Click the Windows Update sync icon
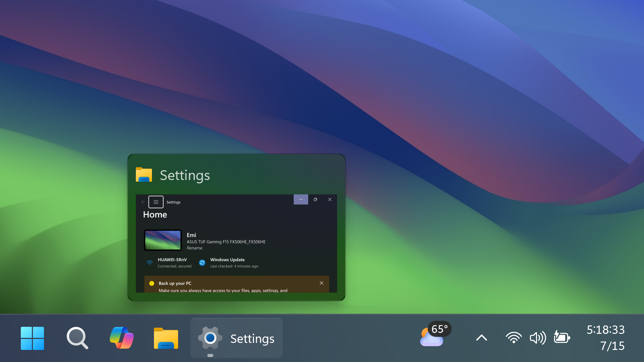 pyautogui.click(x=202, y=263)
